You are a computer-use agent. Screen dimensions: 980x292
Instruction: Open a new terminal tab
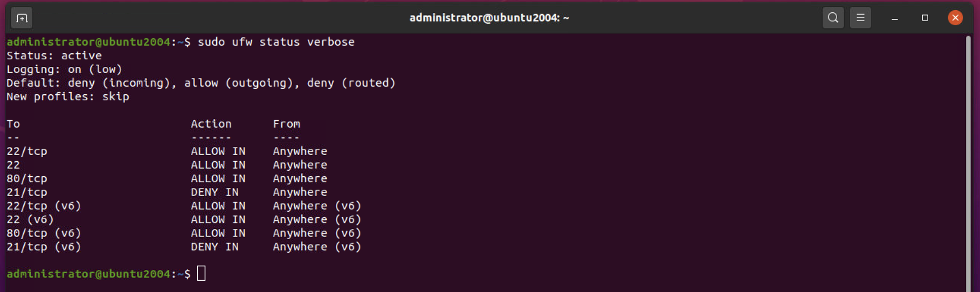22,18
